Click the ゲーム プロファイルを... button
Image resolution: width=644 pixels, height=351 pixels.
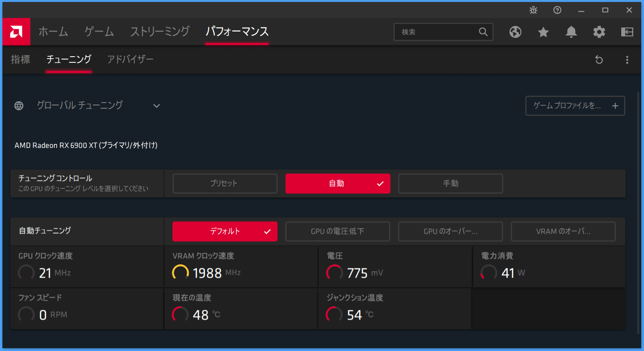575,106
